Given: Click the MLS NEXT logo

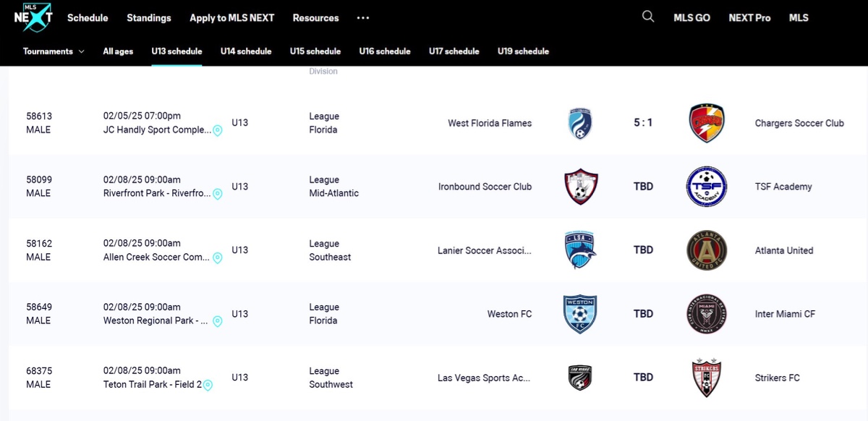Looking at the screenshot, I should 33,17.
